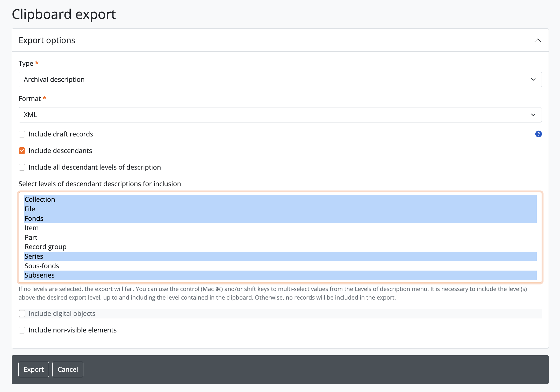Viewport: 560px width, 392px height.
Task: Click the Cancel button
Action: point(68,369)
